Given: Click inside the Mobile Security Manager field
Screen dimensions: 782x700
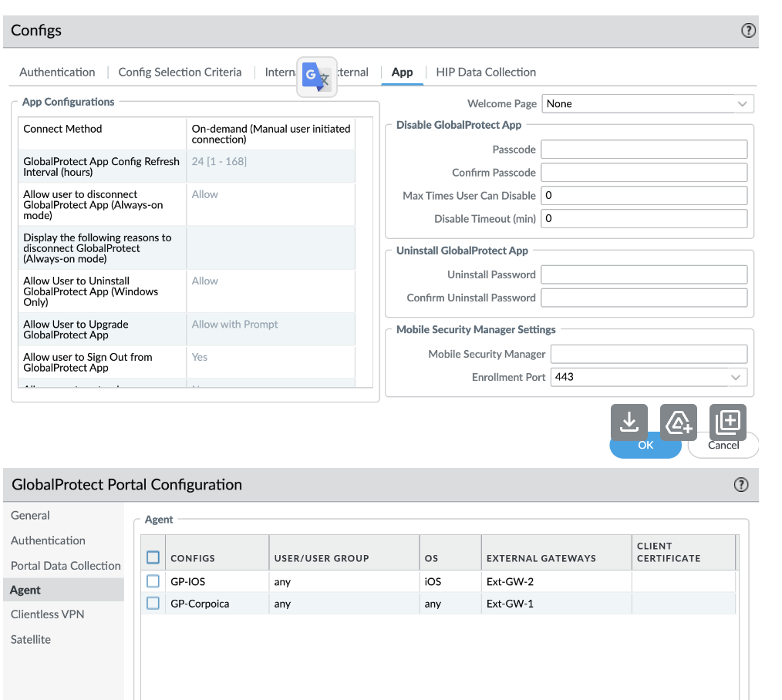Looking at the screenshot, I should click(x=648, y=353).
